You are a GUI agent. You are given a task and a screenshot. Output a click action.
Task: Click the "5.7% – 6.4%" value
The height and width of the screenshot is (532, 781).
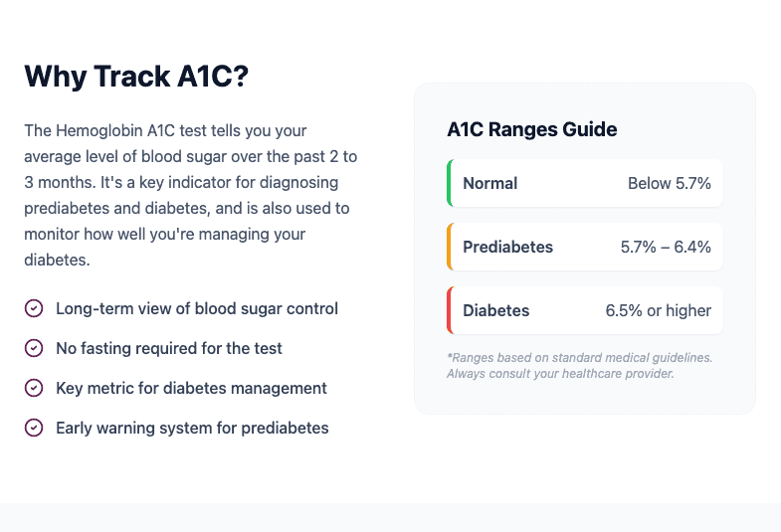[x=666, y=247]
